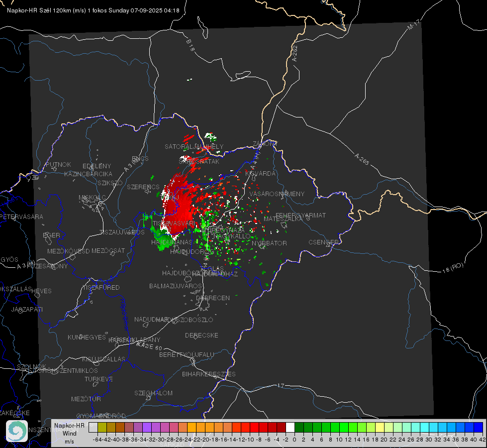Click the MEZŐKÖVESD label

point(69,251)
